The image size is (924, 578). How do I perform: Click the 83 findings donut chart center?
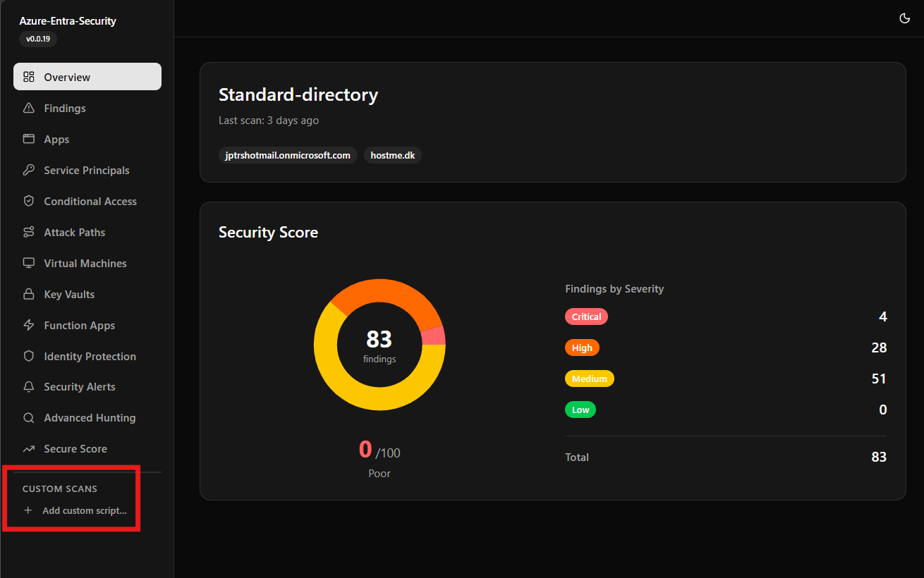[379, 345]
